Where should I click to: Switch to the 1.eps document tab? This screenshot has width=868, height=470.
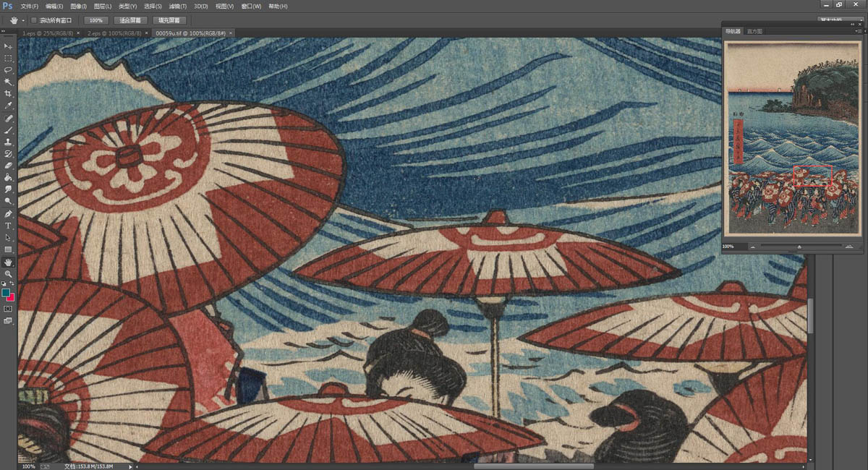(47, 33)
